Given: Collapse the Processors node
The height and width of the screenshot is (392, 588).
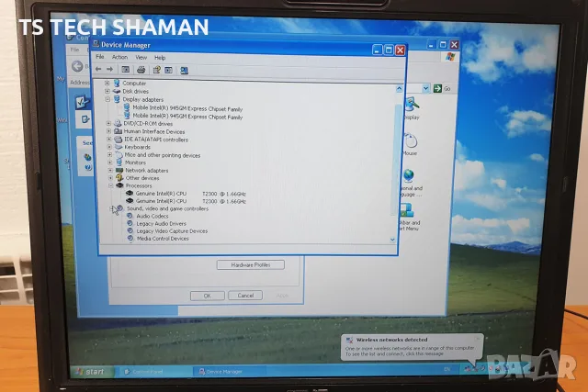Looking at the screenshot, I should click(x=110, y=185).
